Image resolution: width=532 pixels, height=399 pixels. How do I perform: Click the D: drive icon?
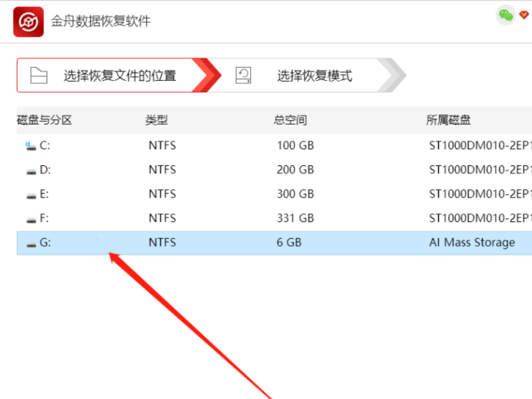pyautogui.click(x=31, y=172)
